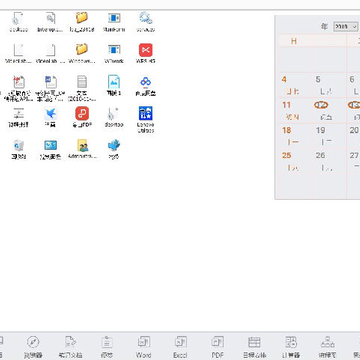Select day 18 in the calendar

coord(287,130)
